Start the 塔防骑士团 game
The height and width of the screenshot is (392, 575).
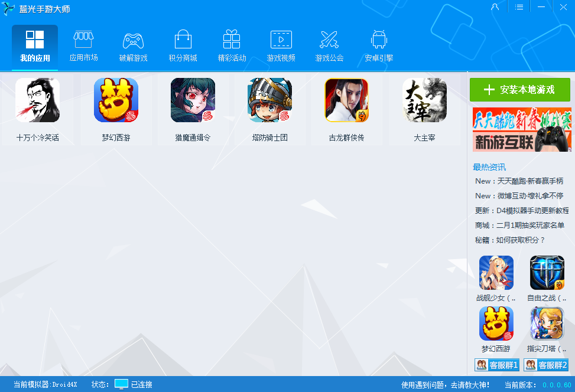pyautogui.click(x=269, y=100)
